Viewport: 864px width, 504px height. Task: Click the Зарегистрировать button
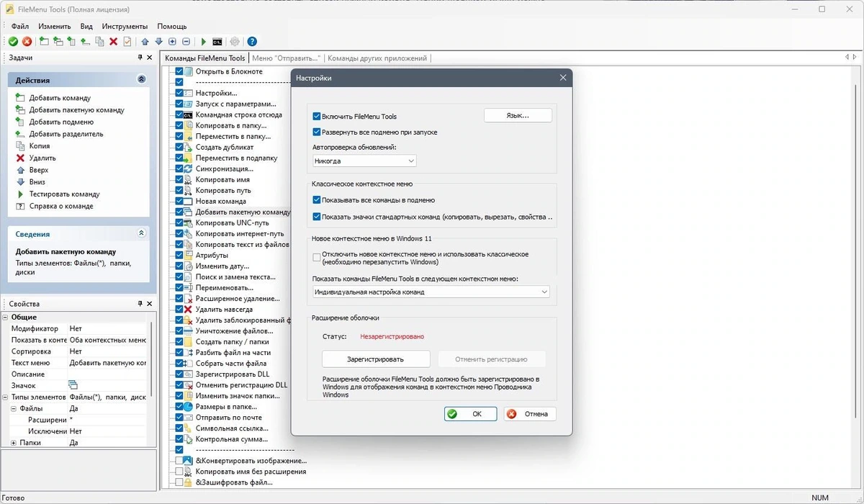point(375,359)
